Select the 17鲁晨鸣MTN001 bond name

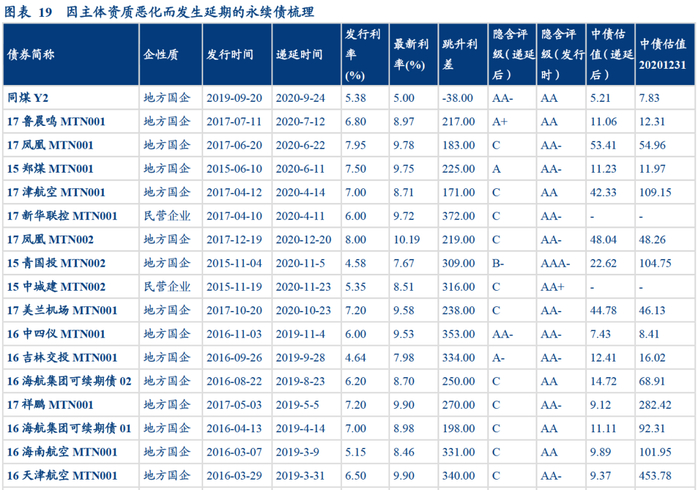point(56,121)
